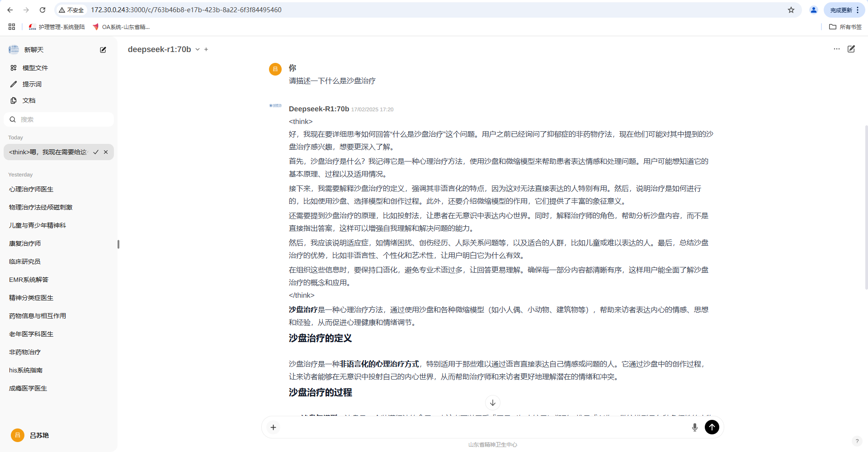The width and height of the screenshot is (868, 452).
Task: Open the browser apps grid icon
Action: (12, 27)
